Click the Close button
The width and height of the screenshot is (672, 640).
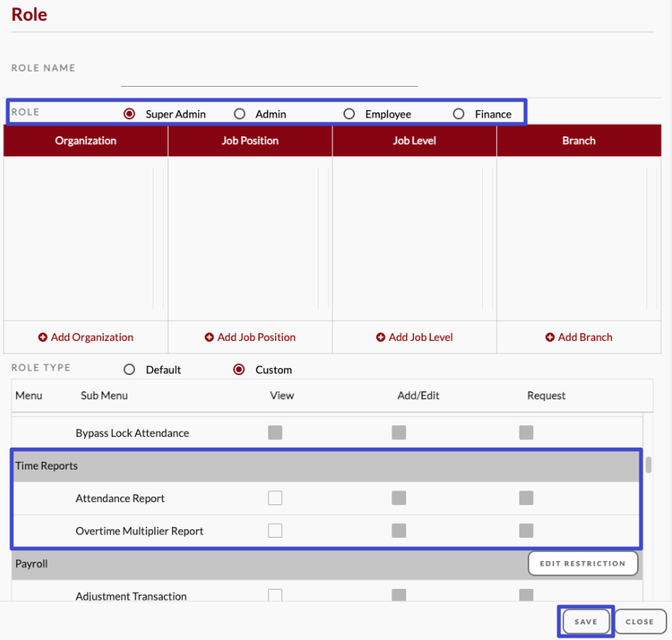point(639,621)
